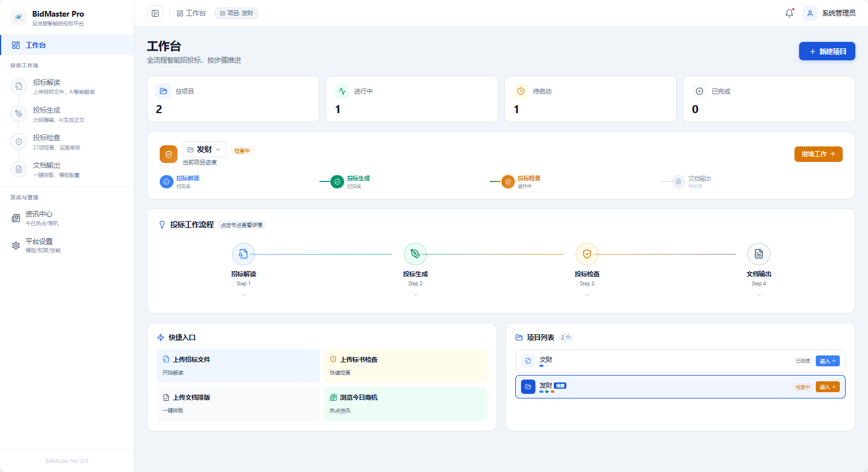
Task: Expand the chevron under Step 4
Action: 759,295
